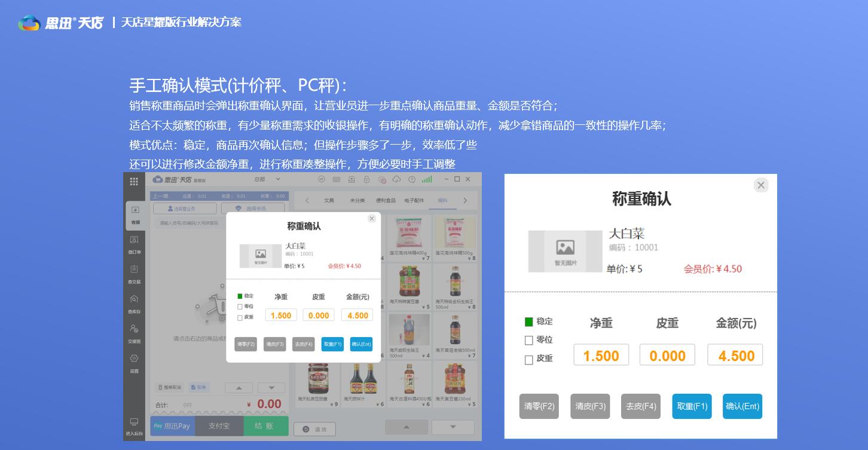Click the 净重 1.500 field in enlarged dialog
Viewport: 868px width, 450px height.
tap(601, 356)
